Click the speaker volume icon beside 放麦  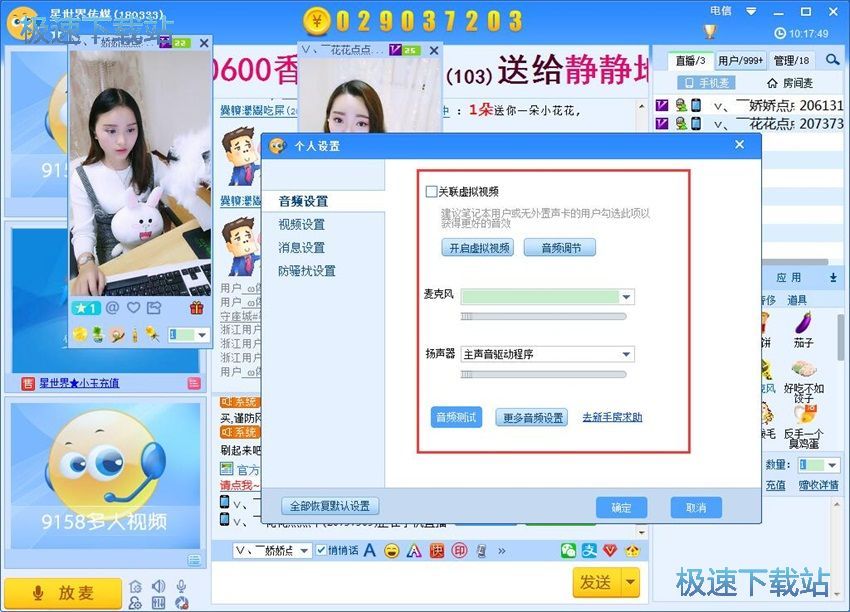[158, 586]
